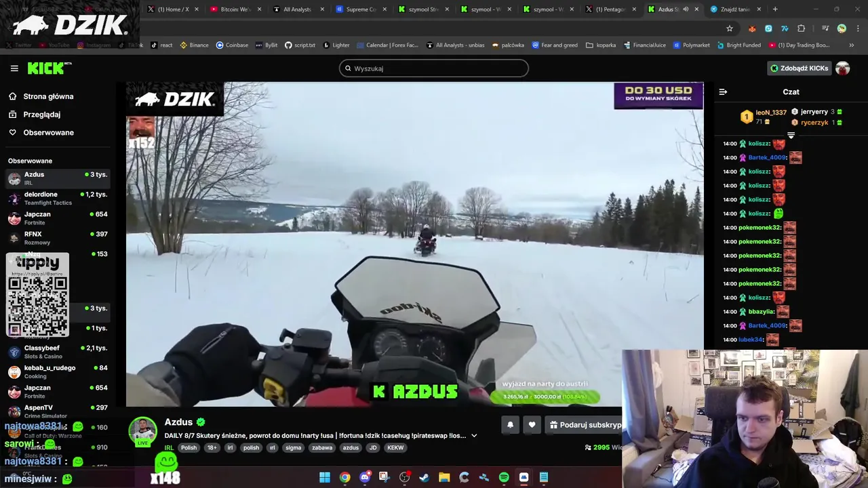Screen dimensions: 868x488
Task: Open the user avatar menu in Kick header
Action: coord(843,68)
